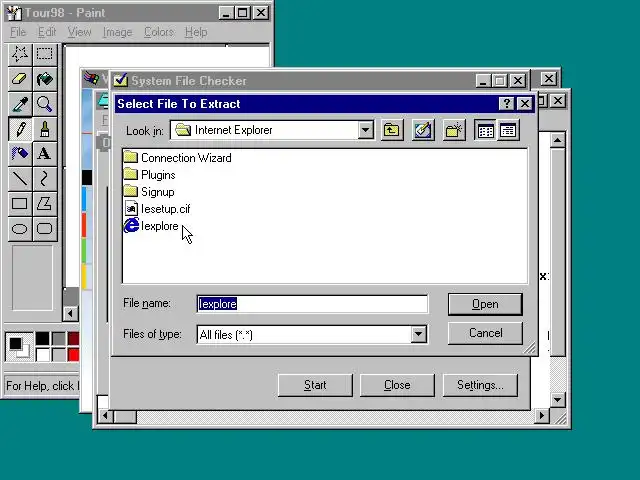Click scroll down arrow in back window

click(x=557, y=400)
